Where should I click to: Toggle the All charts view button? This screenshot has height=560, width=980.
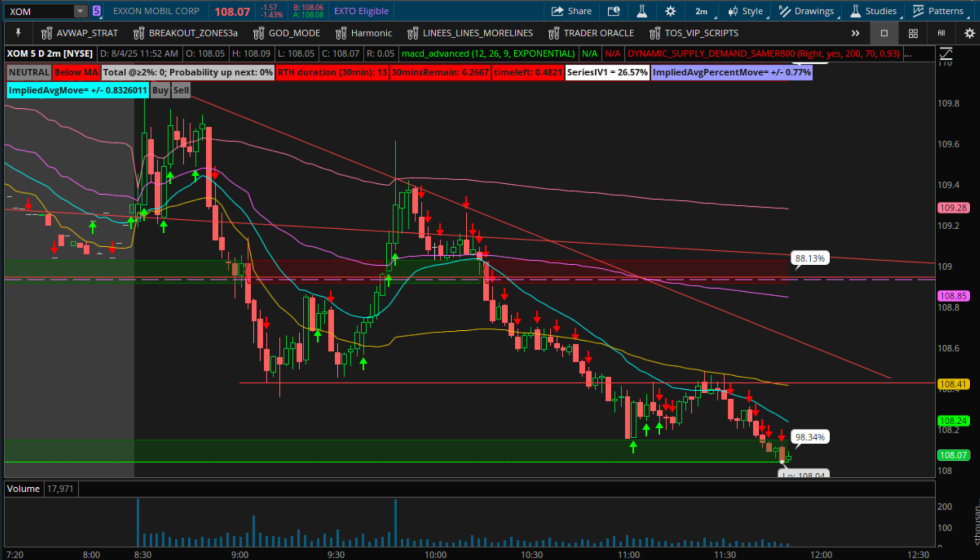(x=941, y=33)
